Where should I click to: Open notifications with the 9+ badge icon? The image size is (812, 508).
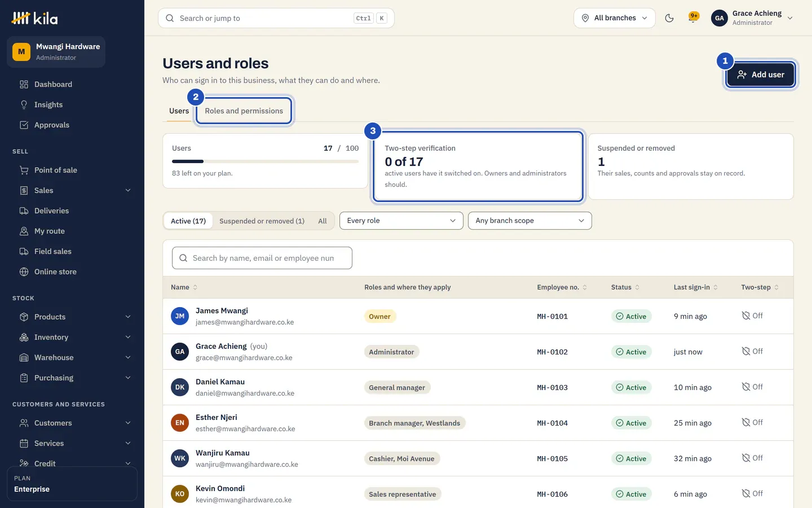[x=694, y=18]
